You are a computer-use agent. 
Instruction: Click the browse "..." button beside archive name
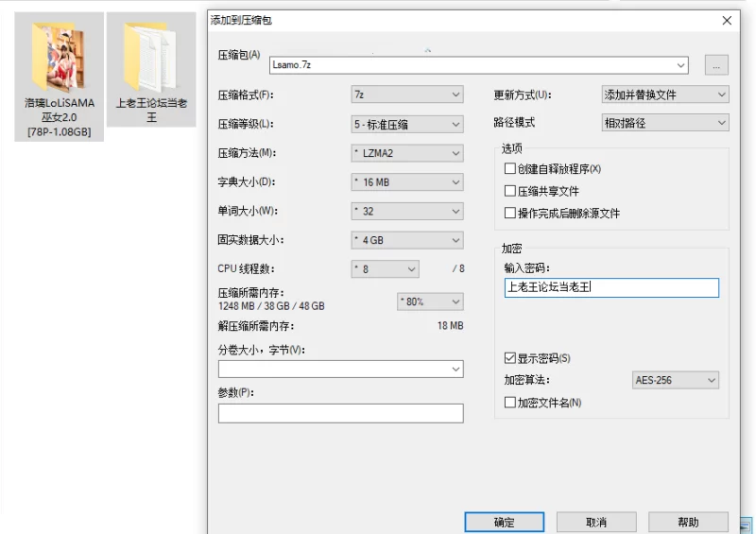point(715,65)
